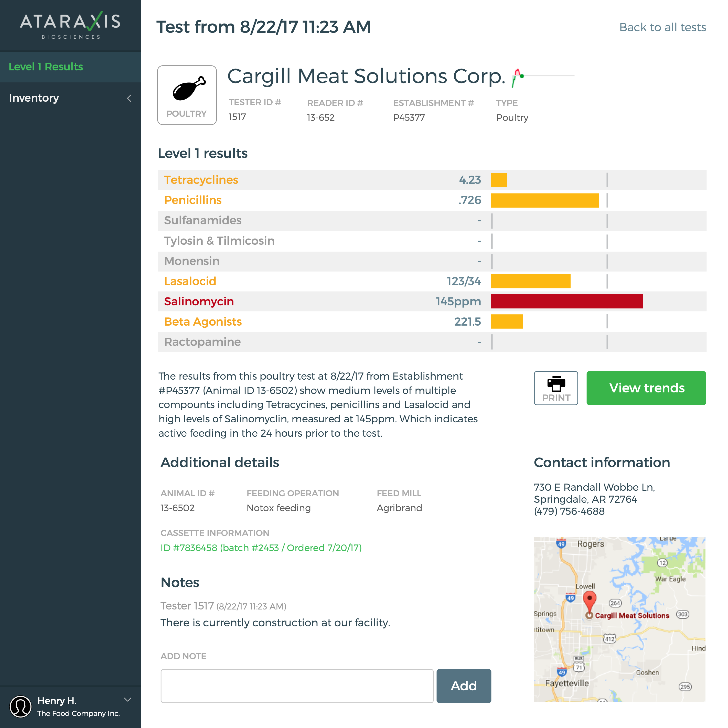728x728 pixels.
Task: Click the Ataraxis Biosciences logo
Action: [x=70, y=25]
